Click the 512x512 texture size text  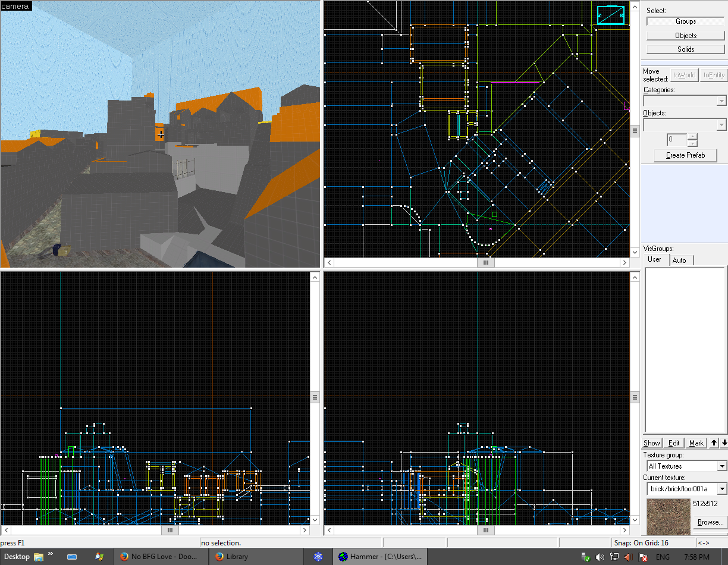tap(705, 504)
